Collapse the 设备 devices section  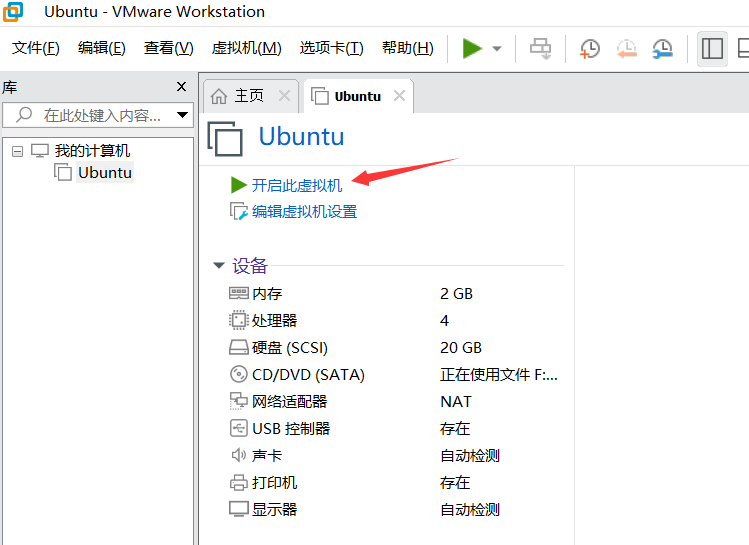[219, 265]
